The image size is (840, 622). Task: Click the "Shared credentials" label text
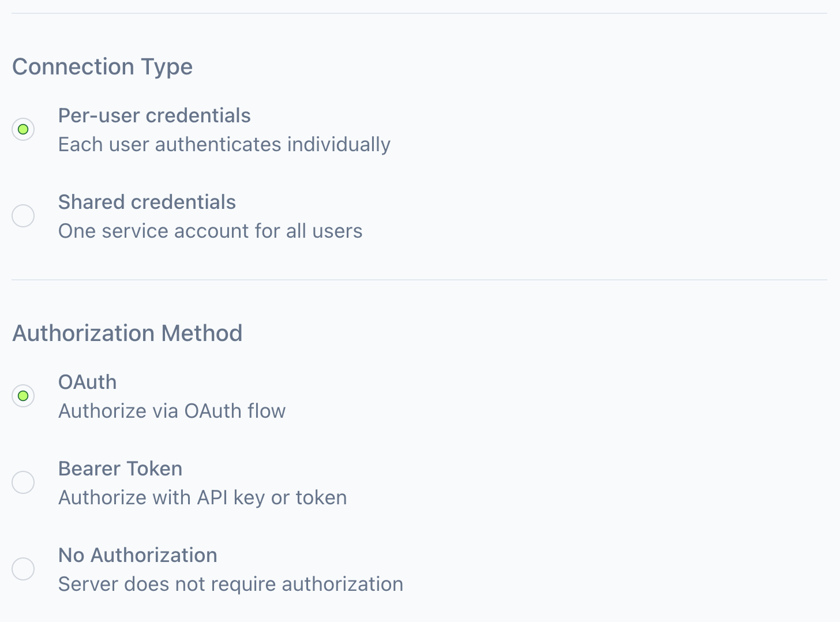click(x=147, y=202)
